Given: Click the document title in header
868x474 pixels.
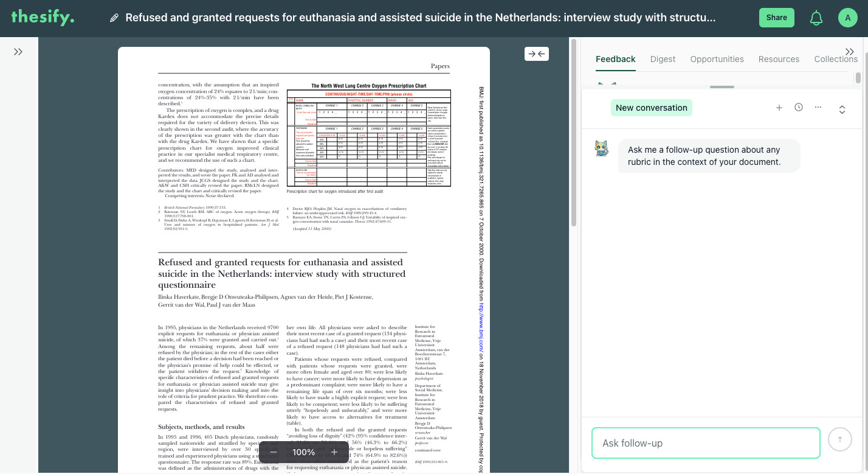Looking at the screenshot, I should click(x=420, y=18).
